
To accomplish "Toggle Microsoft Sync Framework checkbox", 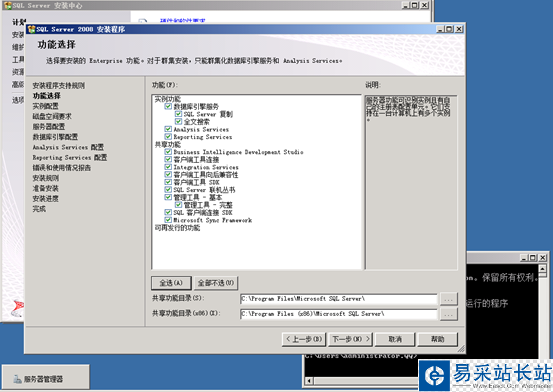I will tap(168, 220).
